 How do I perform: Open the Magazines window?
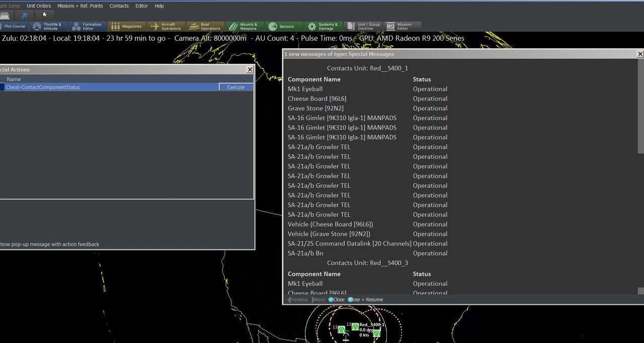click(127, 26)
